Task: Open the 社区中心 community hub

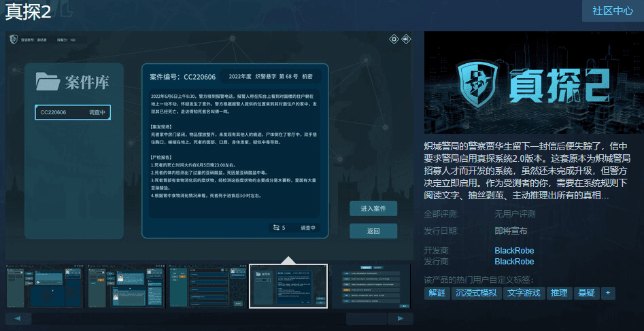Action: (612, 11)
